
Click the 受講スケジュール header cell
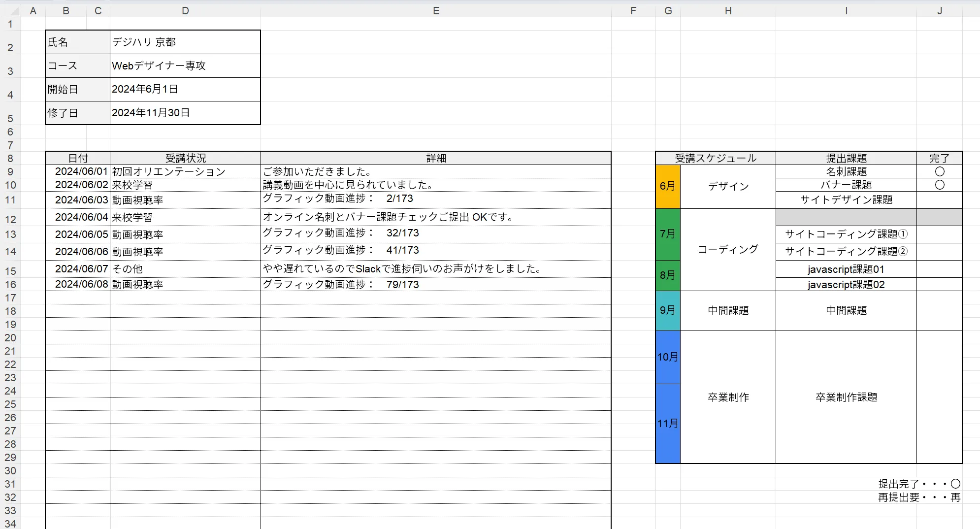[716, 158]
